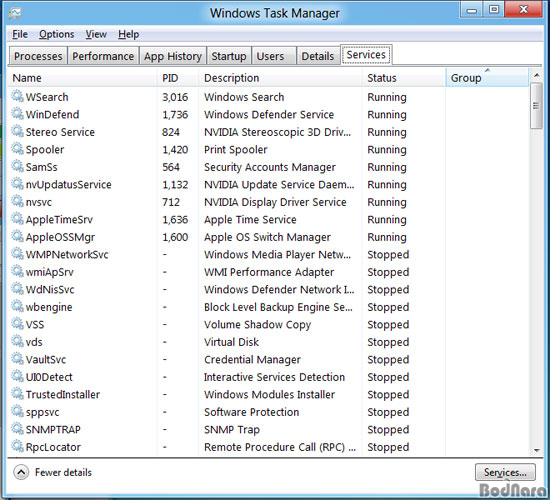Select the Apple Time Service description

coord(250,220)
